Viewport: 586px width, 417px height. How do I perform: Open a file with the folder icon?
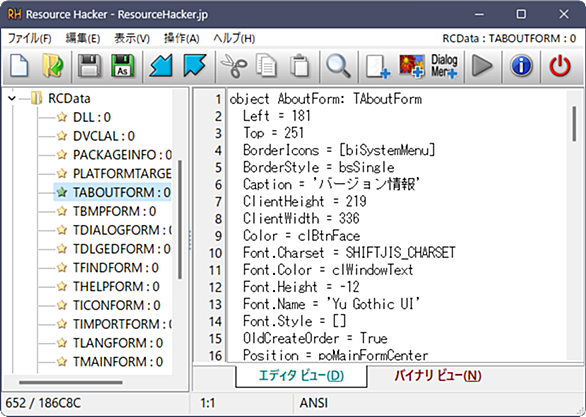tap(53, 66)
